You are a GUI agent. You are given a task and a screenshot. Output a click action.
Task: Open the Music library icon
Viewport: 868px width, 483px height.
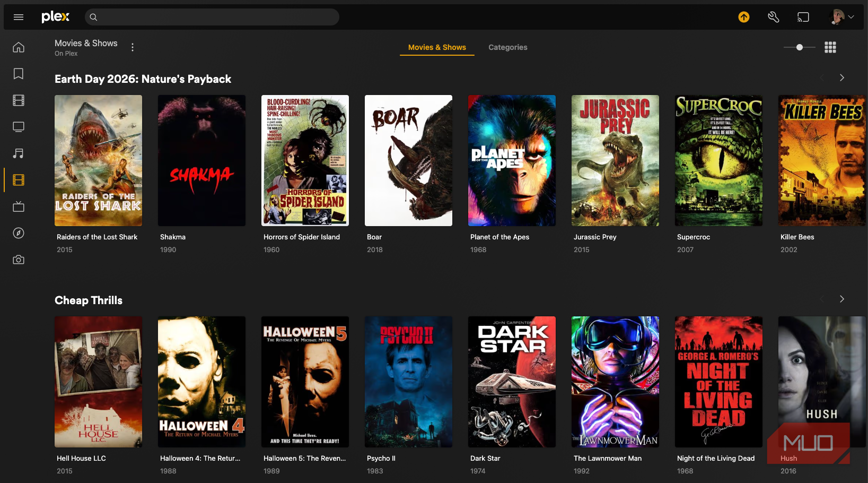pos(19,153)
